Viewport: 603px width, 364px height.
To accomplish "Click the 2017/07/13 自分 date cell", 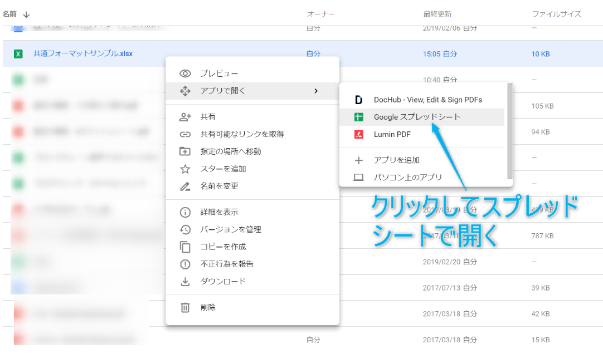I will [450, 288].
